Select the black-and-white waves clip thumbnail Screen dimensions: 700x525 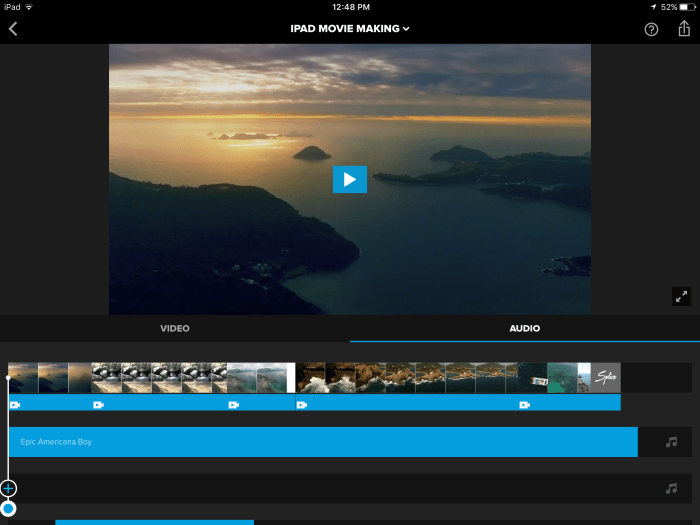pos(150,377)
